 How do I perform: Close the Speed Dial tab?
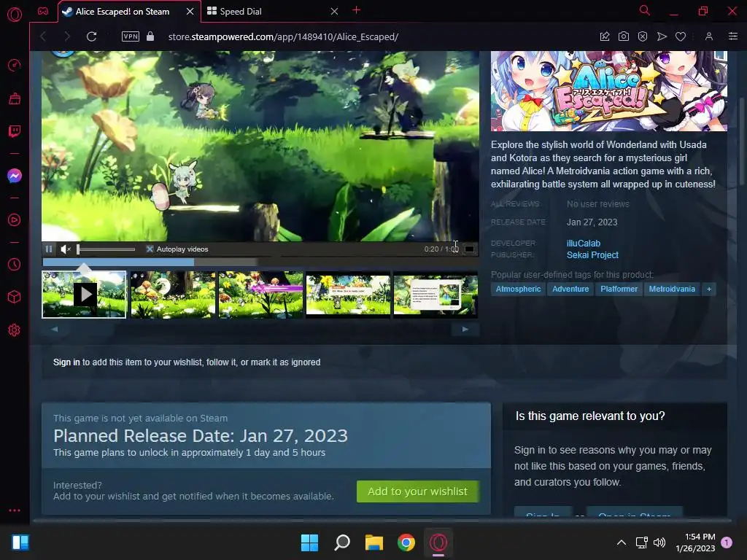334,12
